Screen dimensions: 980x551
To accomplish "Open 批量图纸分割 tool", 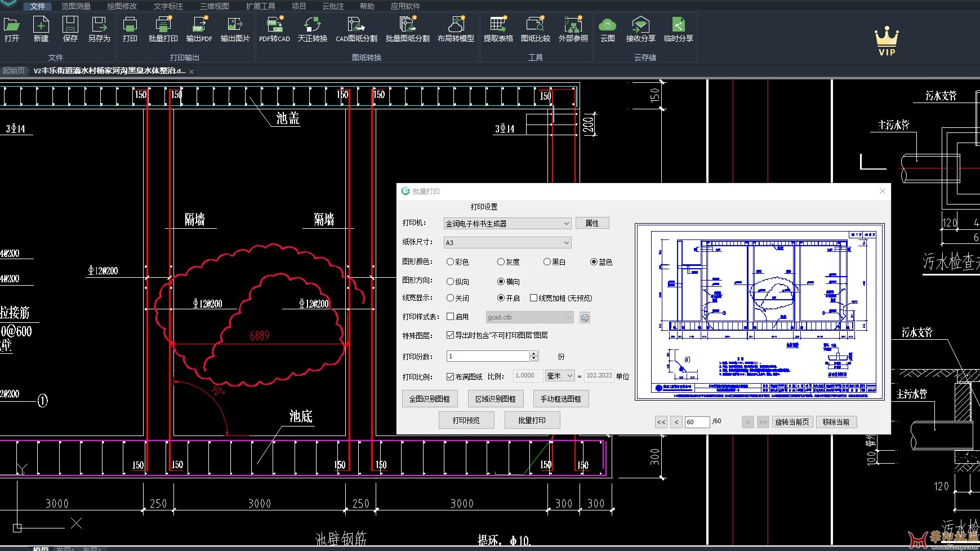I will pyautogui.click(x=407, y=29).
